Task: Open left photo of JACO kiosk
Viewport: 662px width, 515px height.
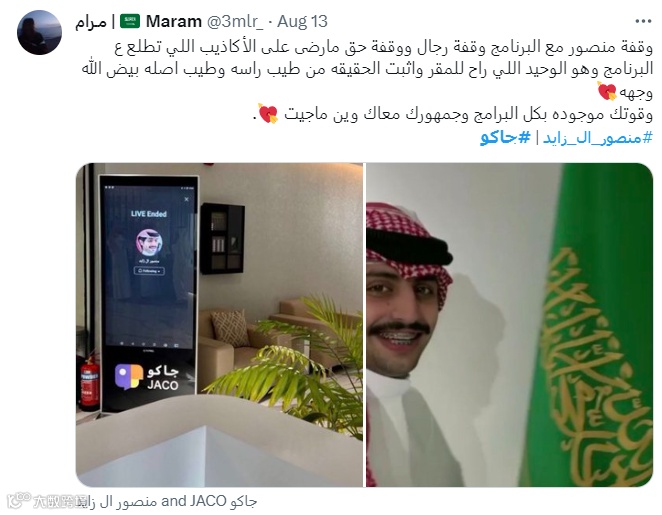Action: tap(219, 325)
